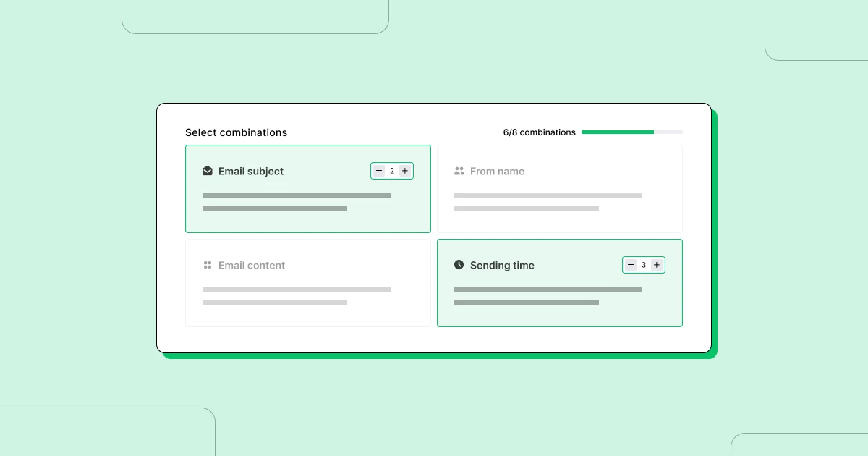Enable the From name option label
The image size is (868, 456).
pyautogui.click(x=497, y=172)
